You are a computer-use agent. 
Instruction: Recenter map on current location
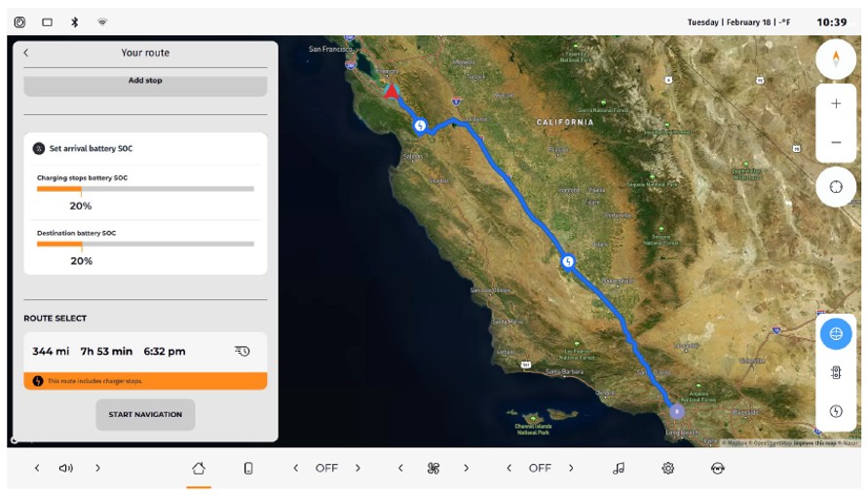(x=836, y=186)
